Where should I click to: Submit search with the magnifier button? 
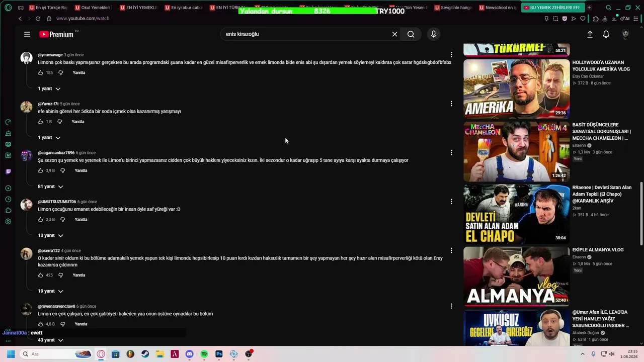[411, 34]
